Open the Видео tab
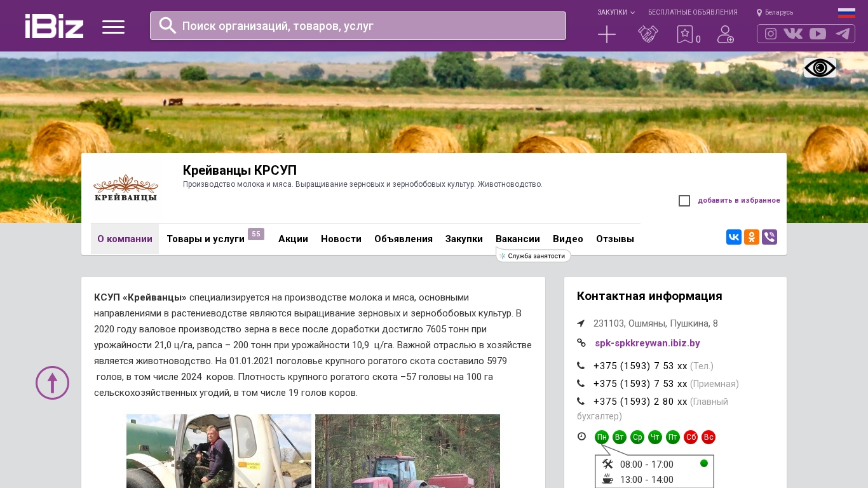868x488 pixels. [x=568, y=239]
